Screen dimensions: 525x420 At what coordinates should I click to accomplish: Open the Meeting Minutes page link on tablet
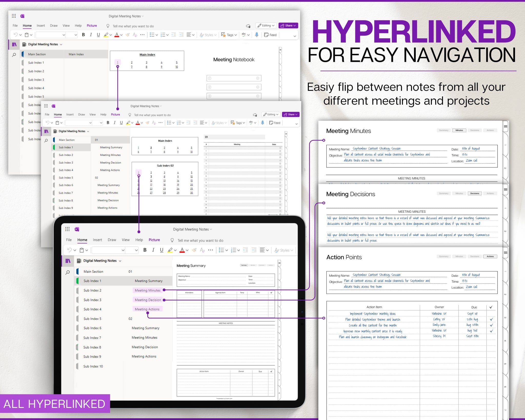pos(148,290)
